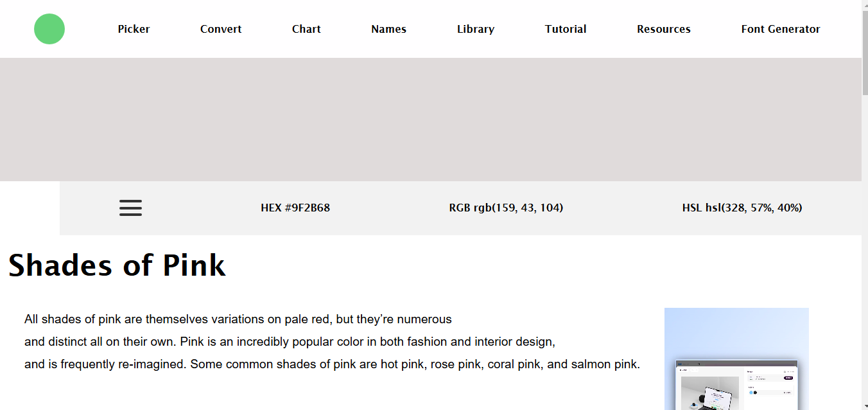Click the Resources navigation link
Viewport: 868px width, 410px height.
coord(664,29)
